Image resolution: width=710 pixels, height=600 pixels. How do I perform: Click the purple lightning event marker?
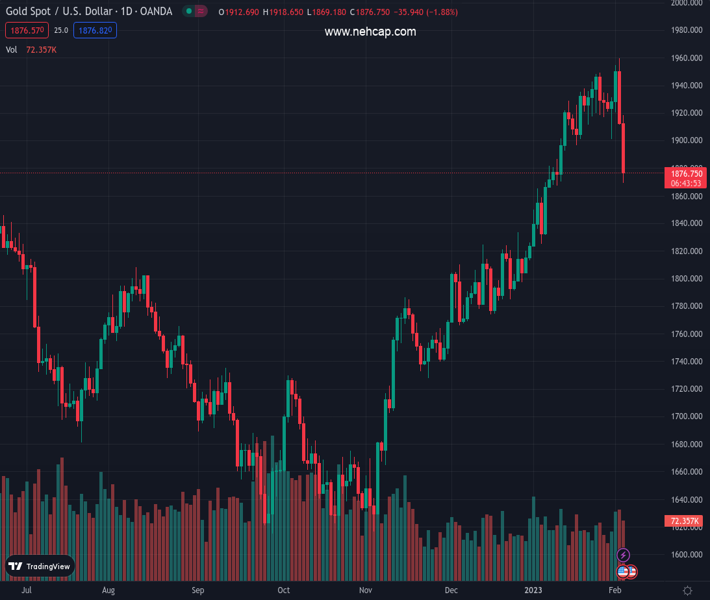tap(624, 555)
